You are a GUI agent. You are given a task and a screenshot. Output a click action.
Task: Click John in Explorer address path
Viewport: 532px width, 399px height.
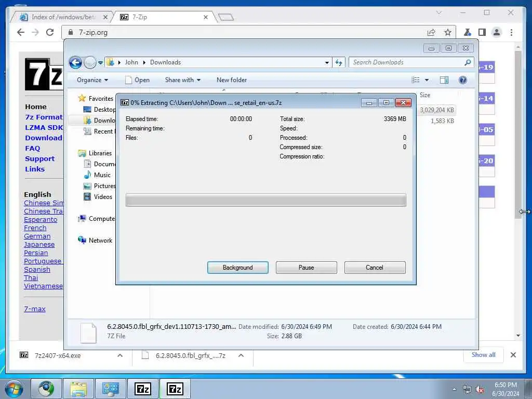click(x=131, y=62)
